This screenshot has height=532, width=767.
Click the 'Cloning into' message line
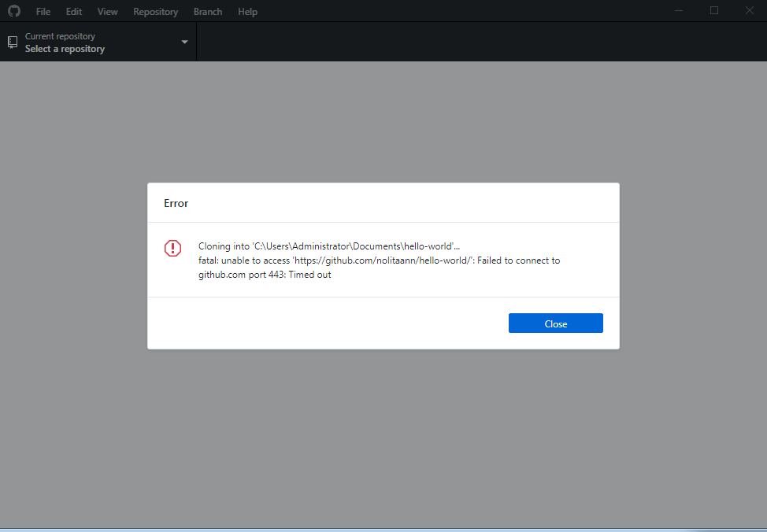pyautogui.click(x=329, y=246)
